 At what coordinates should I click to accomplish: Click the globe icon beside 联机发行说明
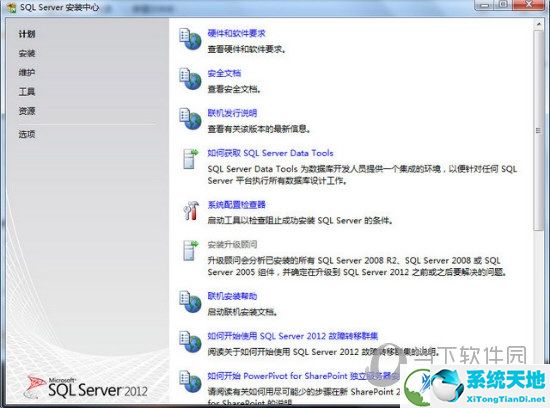190,119
